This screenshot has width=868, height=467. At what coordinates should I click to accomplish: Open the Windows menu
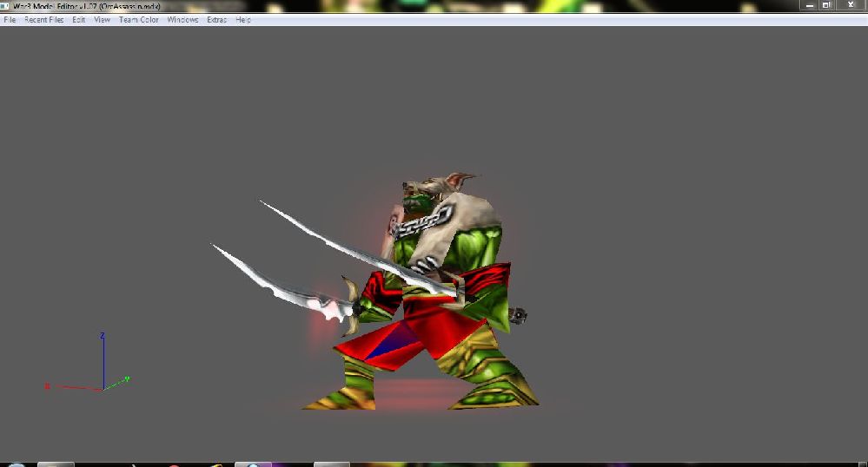coord(182,19)
